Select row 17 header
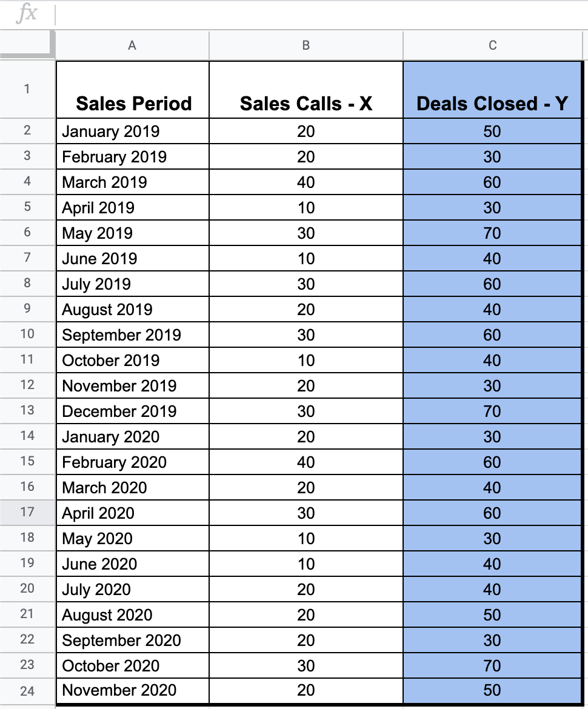Image resolution: width=588 pixels, height=709 pixels. 27,513
